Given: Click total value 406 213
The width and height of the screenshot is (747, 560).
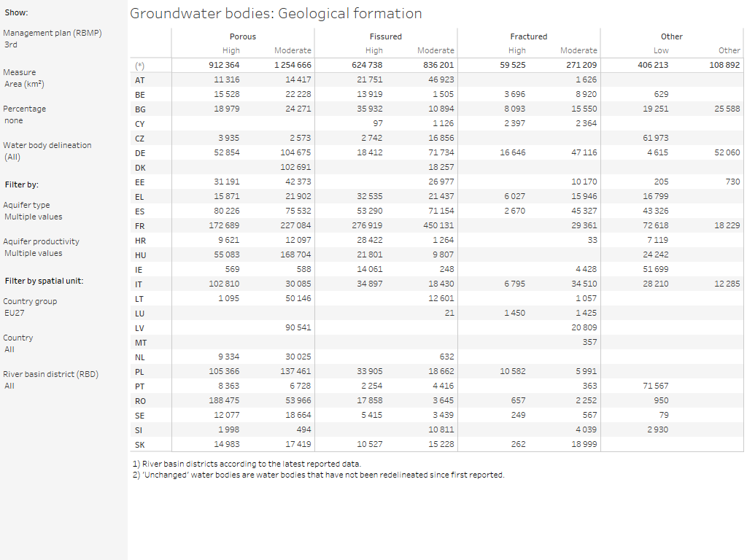Looking at the screenshot, I should point(653,65).
